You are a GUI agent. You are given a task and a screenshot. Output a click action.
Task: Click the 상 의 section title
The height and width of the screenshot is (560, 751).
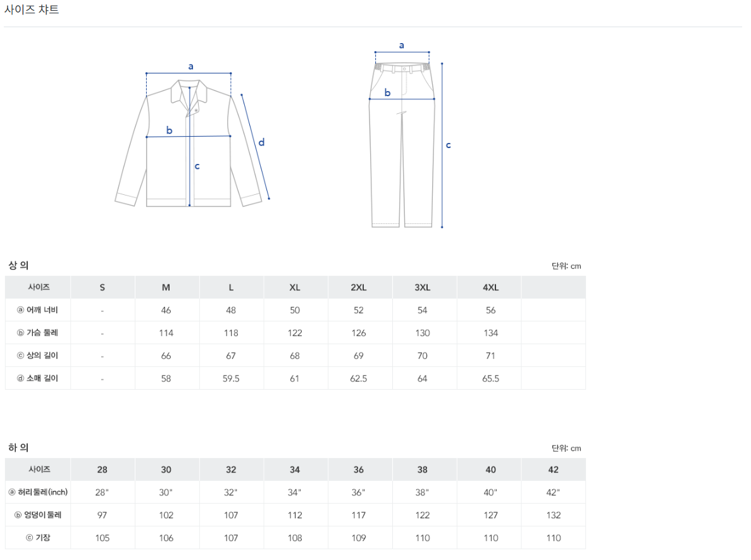[x=18, y=266]
